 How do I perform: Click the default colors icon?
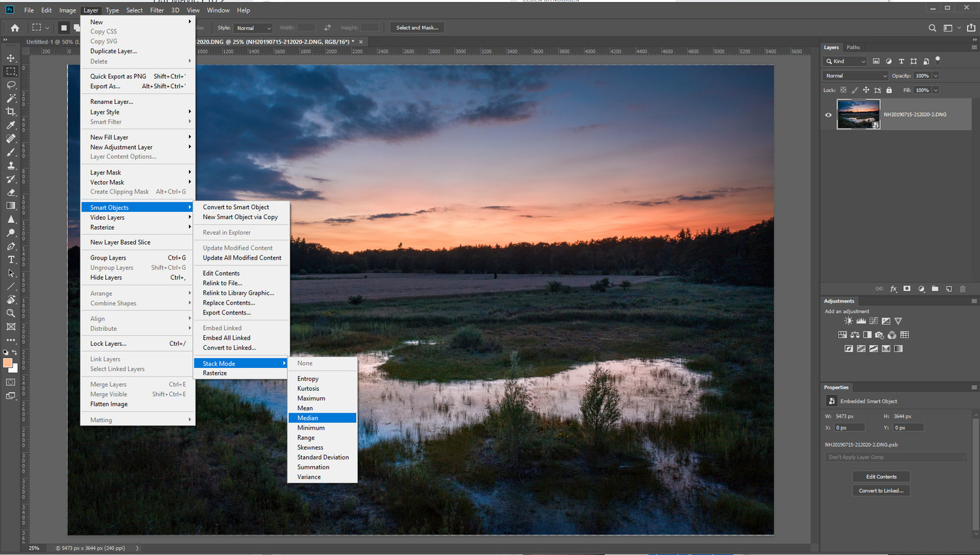[6, 352]
